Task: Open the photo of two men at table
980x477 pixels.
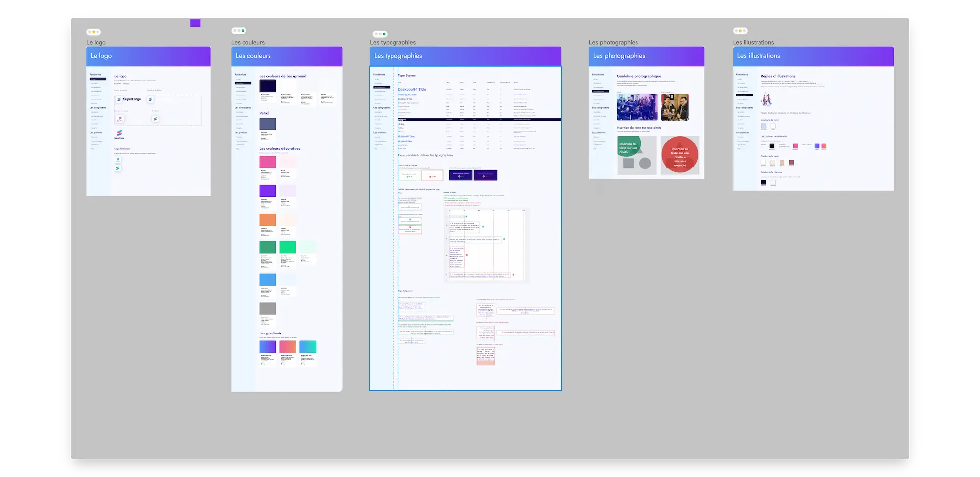Action: pyautogui.click(x=675, y=107)
